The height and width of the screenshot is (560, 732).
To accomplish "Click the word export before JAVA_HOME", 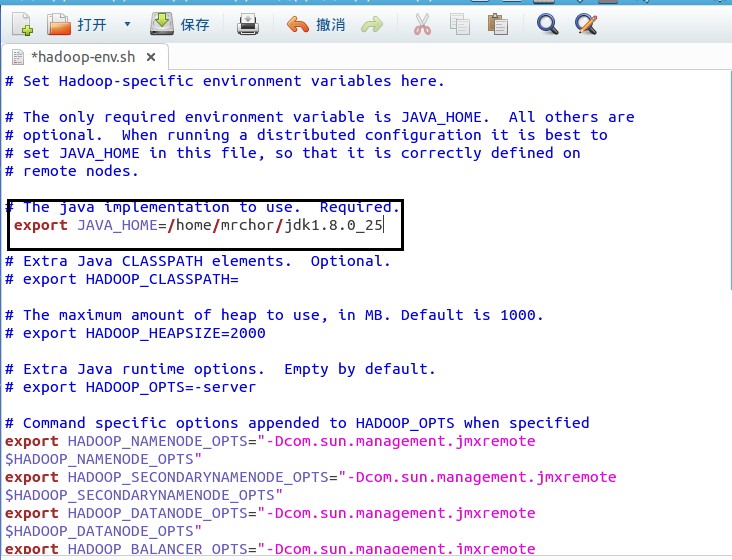I will point(41,225).
